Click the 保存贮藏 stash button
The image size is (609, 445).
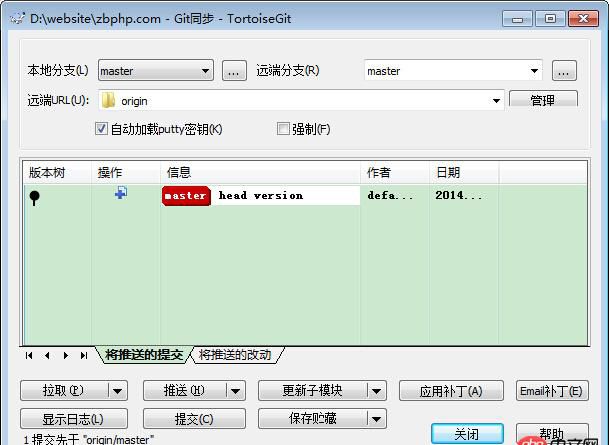[313, 419]
